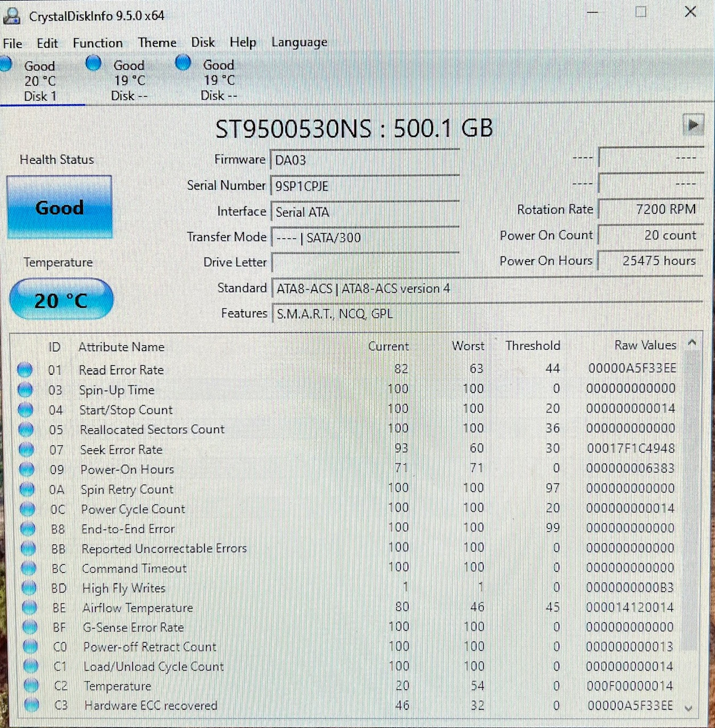
Task: Click the Rotation Rate value 7200 RPM
Action: 651,209
